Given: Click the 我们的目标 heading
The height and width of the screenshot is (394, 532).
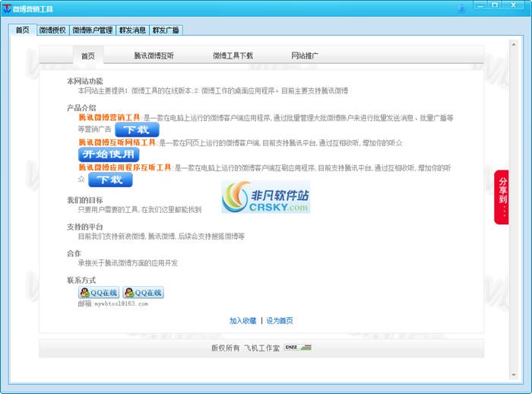Looking at the screenshot, I should point(85,200).
